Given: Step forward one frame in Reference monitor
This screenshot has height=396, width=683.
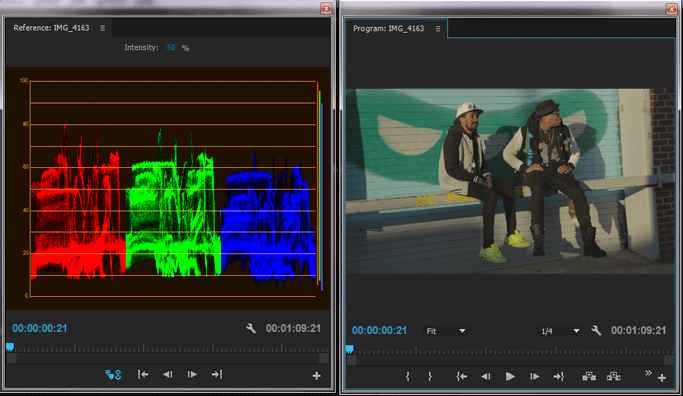Looking at the screenshot, I should tap(192, 375).
